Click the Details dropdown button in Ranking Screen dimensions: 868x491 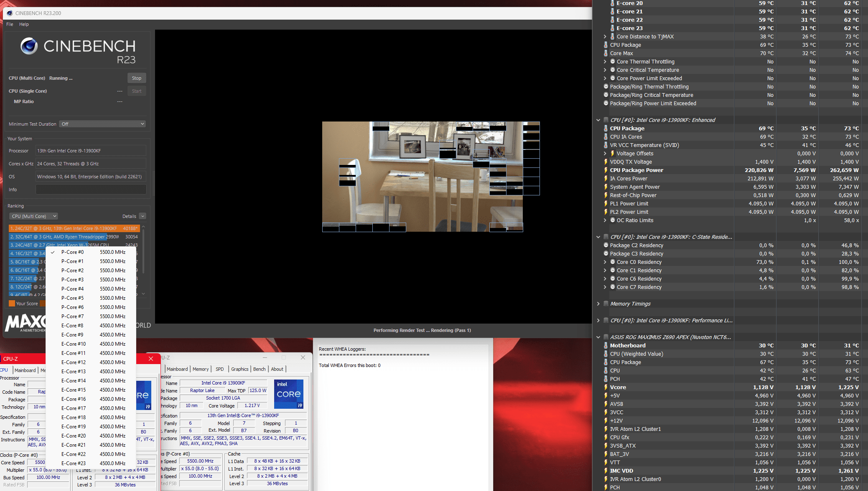[143, 216]
